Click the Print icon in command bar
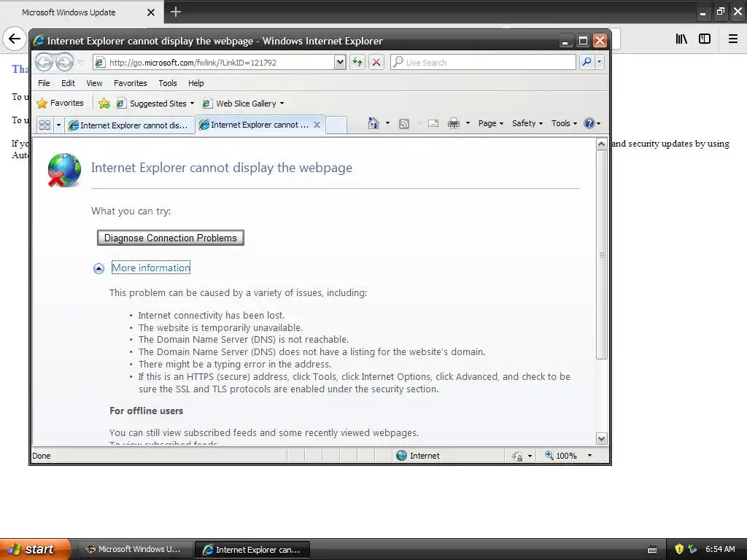The image size is (747, 560). click(x=454, y=123)
